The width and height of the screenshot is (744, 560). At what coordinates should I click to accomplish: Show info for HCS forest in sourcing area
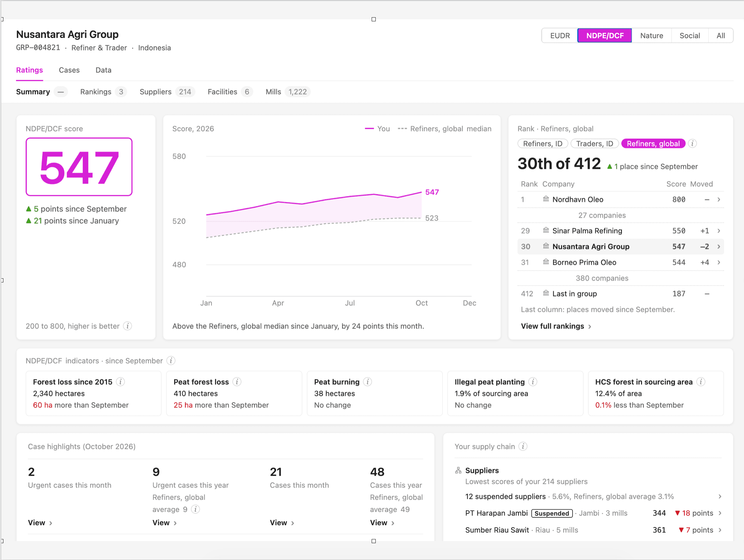tap(701, 382)
